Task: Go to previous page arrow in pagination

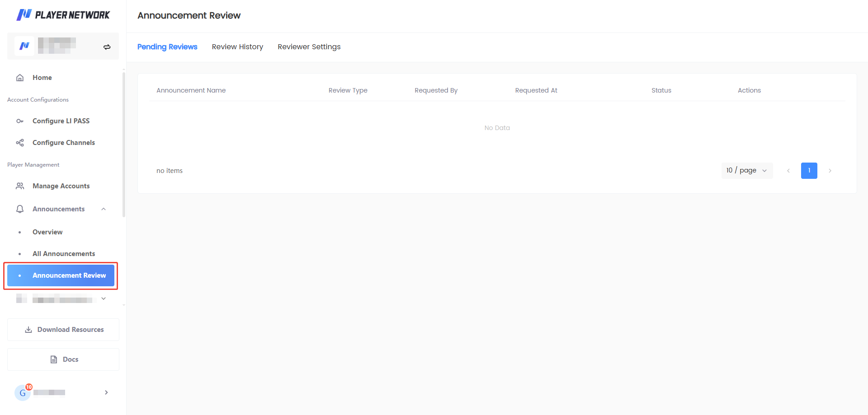Action: (x=788, y=171)
